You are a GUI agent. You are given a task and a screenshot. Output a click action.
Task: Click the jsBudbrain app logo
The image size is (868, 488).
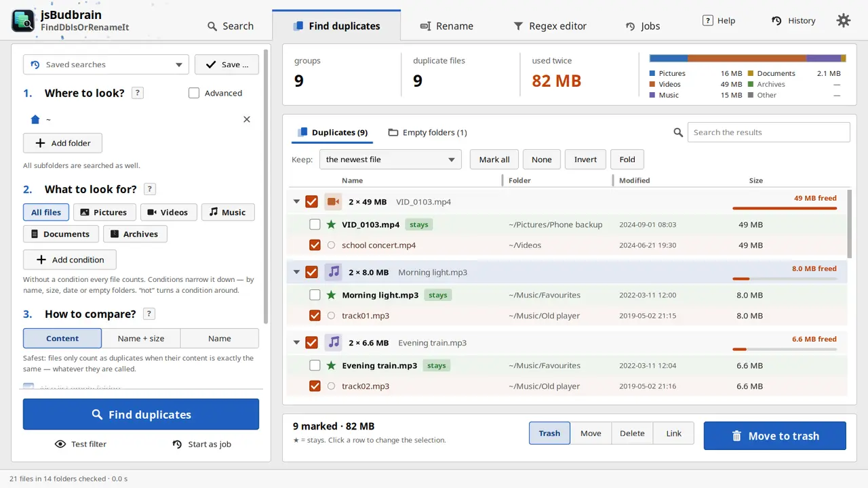coord(23,20)
